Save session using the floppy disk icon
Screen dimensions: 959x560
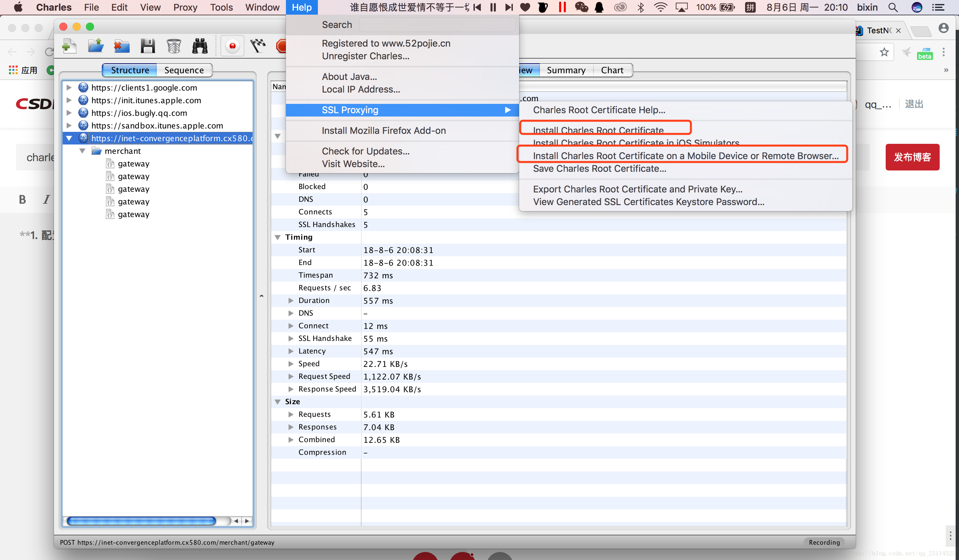[x=148, y=46]
